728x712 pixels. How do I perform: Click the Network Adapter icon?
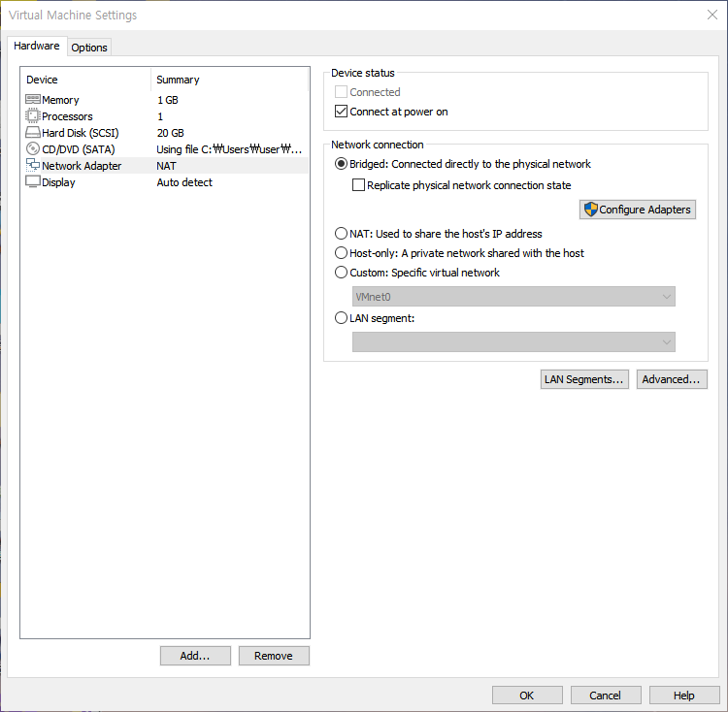(x=32, y=165)
